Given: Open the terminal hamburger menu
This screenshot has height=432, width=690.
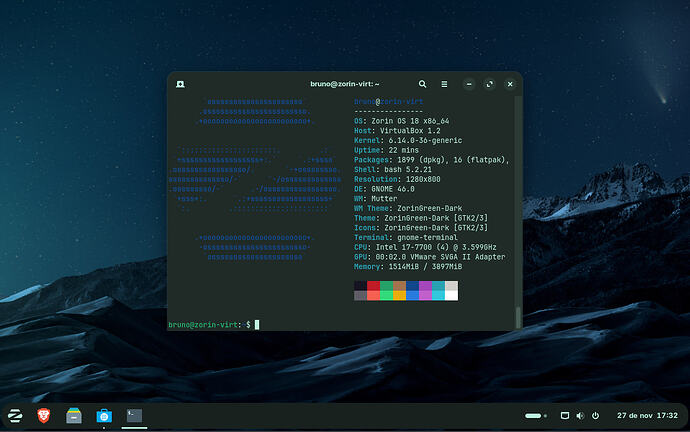Looking at the screenshot, I should (444, 84).
